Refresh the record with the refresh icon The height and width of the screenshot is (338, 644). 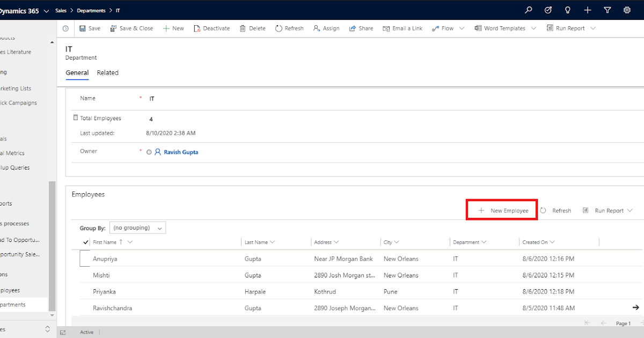289,28
